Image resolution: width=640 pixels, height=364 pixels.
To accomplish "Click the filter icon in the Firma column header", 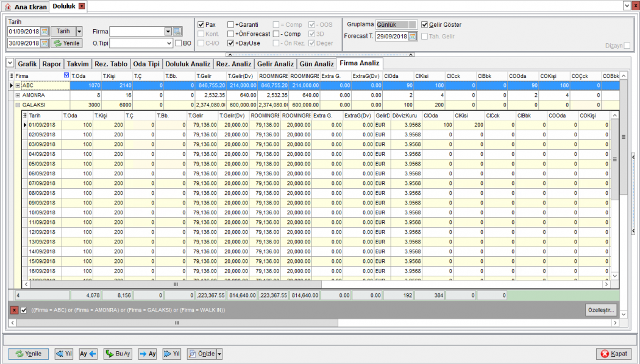I will coord(66,75).
